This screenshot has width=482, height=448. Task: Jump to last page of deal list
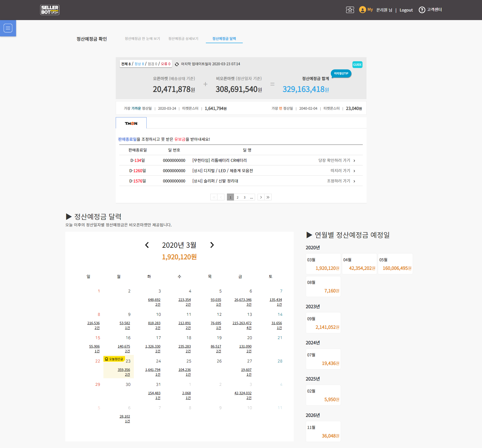click(268, 197)
